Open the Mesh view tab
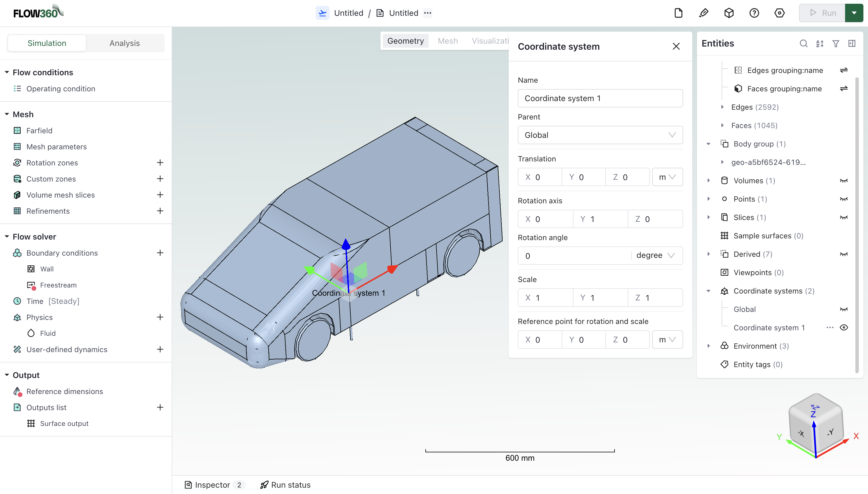This screenshot has width=868, height=494. pyautogui.click(x=447, y=40)
